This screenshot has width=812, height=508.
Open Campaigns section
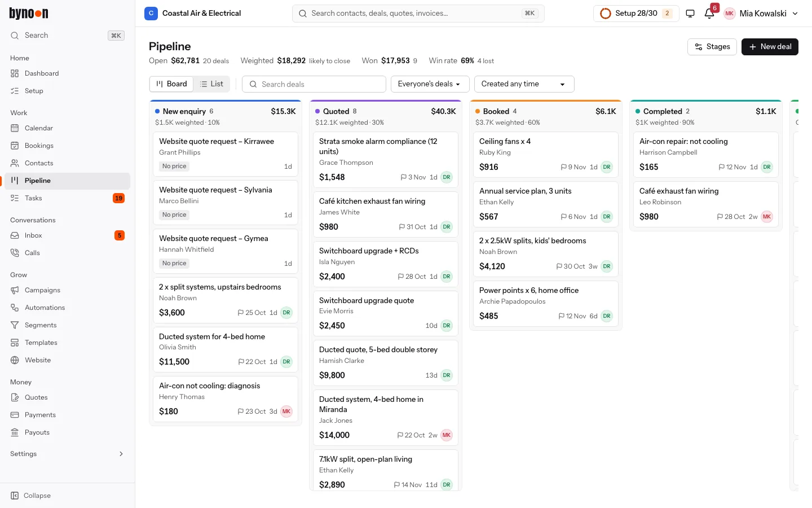click(68, 290)
